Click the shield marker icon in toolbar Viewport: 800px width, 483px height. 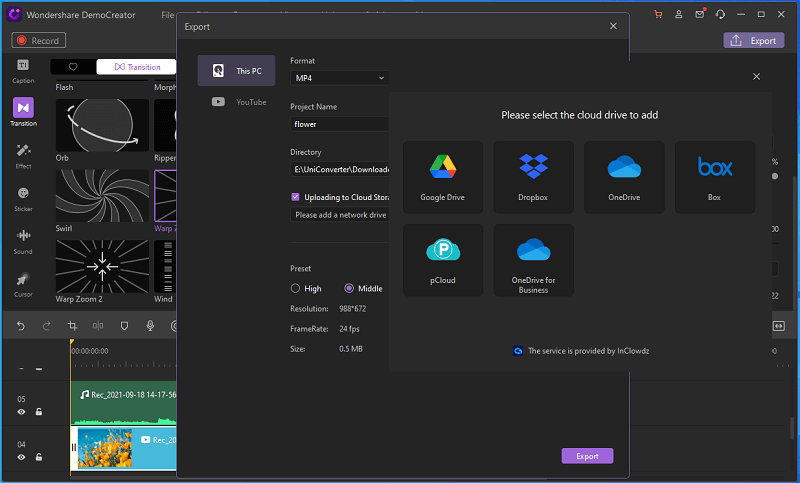[124, 325]
